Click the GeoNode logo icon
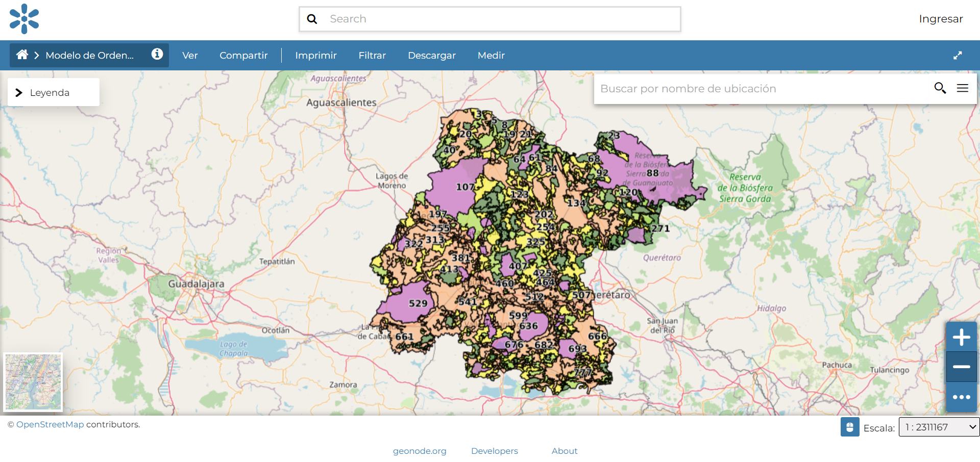Image resolution: width=980 pixels, height=462 pixels. [24, 19]
